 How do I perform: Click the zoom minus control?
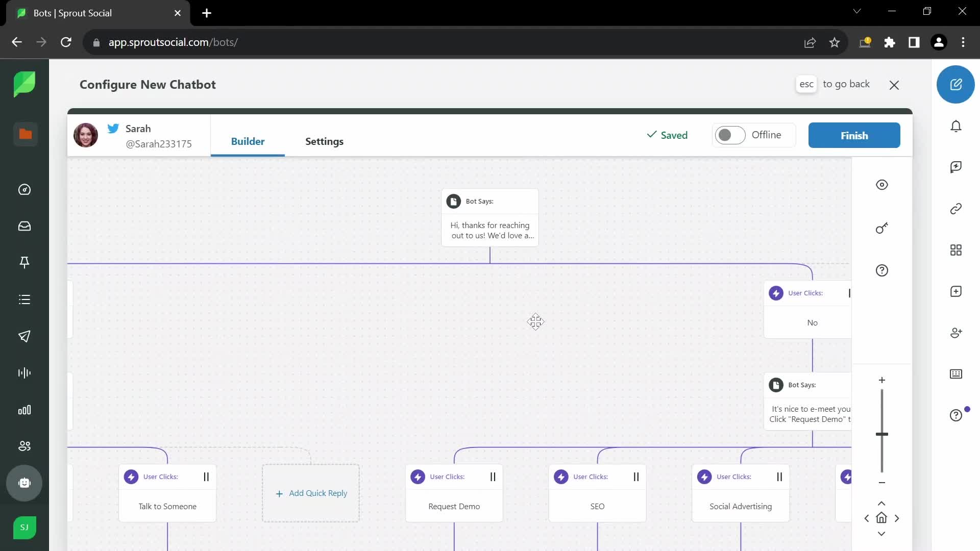click(x=881, y=484)
